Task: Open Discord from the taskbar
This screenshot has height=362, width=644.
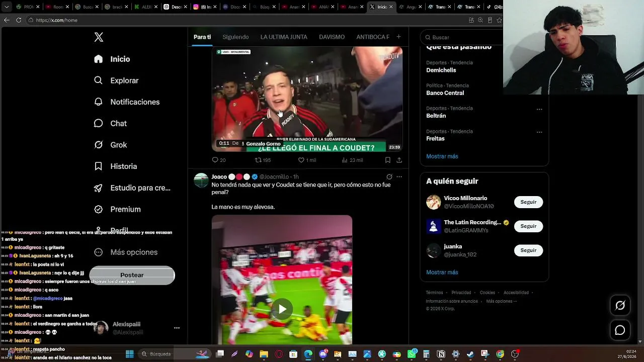Action: [x=323, y=354]
